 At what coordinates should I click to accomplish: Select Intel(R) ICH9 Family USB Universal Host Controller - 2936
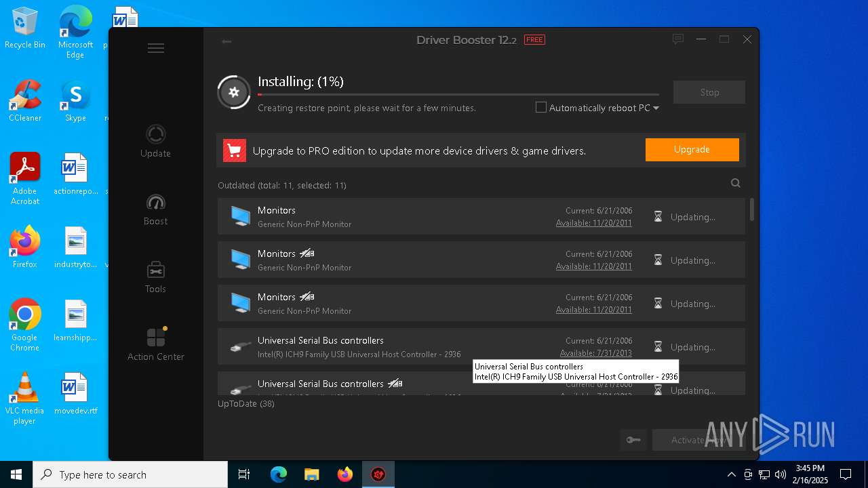(359, 354)
